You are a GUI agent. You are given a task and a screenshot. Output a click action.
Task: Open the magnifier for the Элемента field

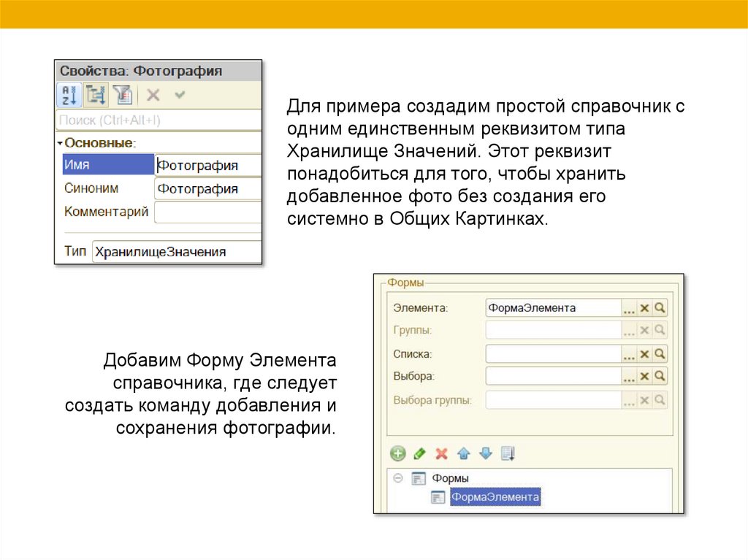click(660, 308)
